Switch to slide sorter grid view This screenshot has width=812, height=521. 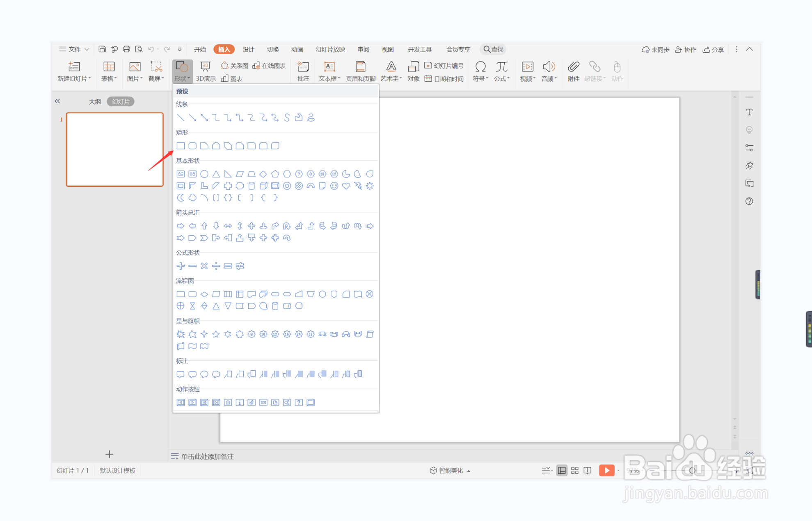(x=574, y=471)
